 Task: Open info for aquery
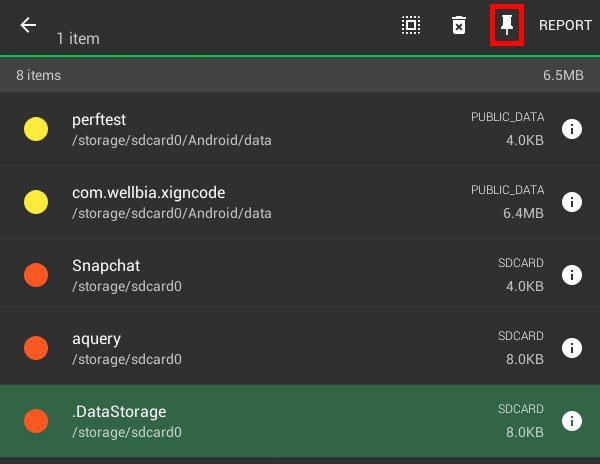[x=572, y=348]
